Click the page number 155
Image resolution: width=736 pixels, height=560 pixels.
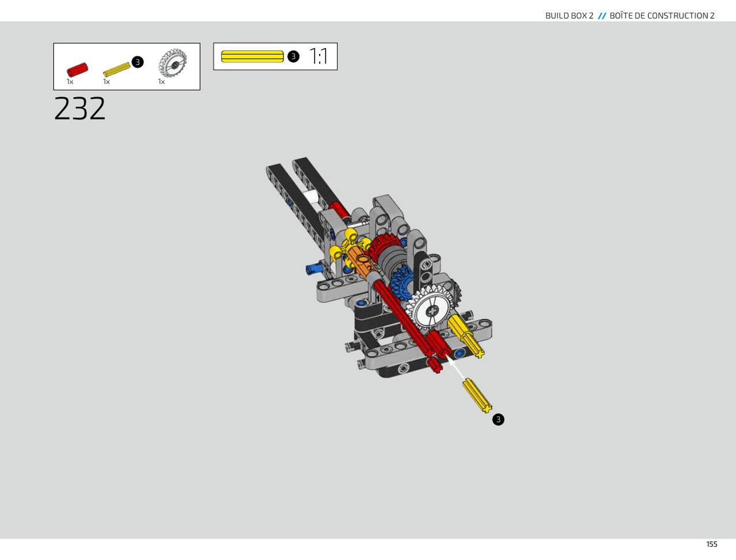click(712, 544)
